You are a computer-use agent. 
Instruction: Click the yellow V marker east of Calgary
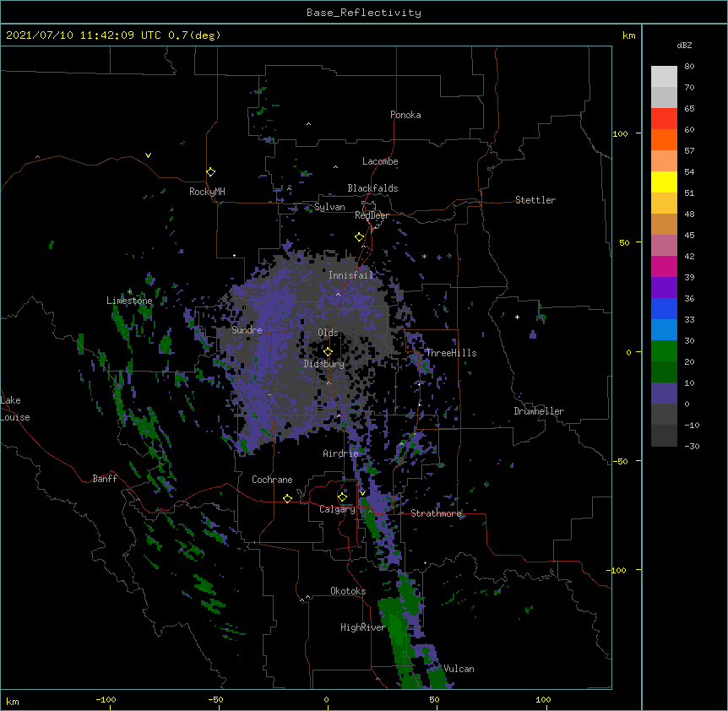pos(362,493)
